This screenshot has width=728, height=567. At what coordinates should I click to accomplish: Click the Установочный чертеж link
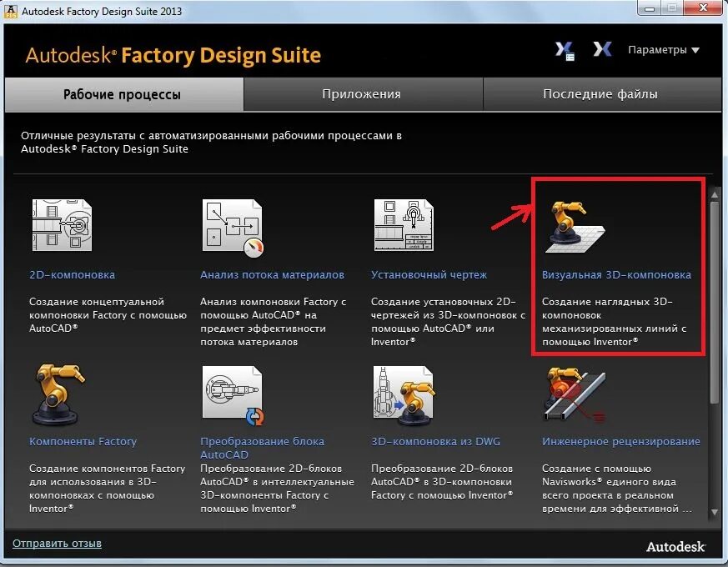tap(429, 275)
